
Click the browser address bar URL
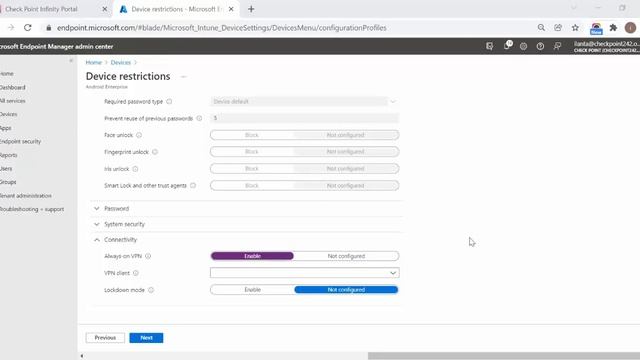[222, 28]
